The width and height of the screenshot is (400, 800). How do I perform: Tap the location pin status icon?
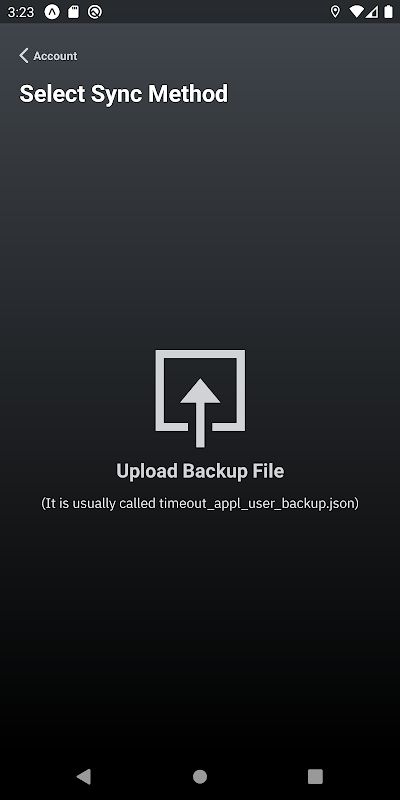(x=335, y=12)
